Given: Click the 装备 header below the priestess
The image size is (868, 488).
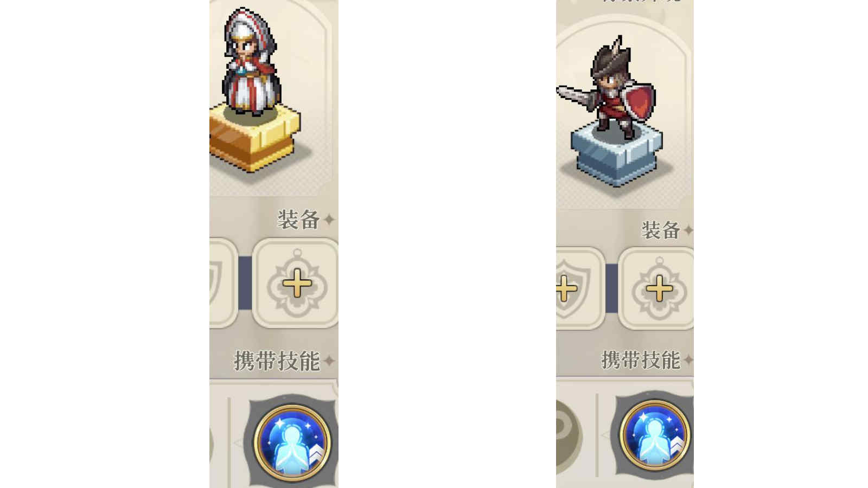Looking at the screenshot, I should pos(298,220).
